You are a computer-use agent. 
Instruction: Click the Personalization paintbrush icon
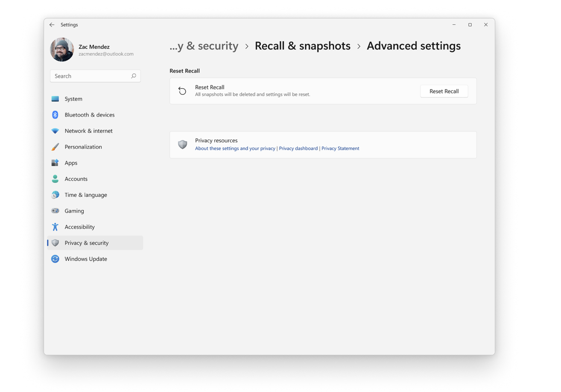tap(55, 147)
